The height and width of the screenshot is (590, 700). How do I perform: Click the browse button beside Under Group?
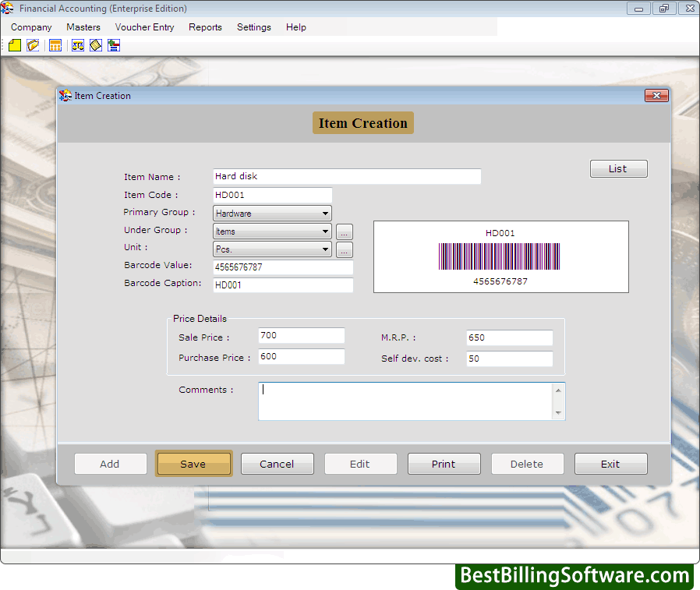click(x=345, y=232)
